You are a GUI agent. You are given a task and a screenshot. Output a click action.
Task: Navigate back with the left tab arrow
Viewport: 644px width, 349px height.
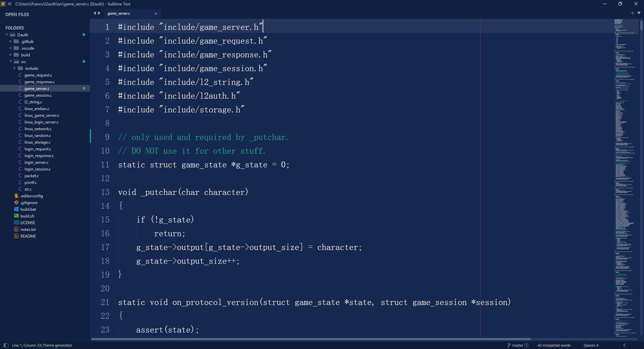[95, 13]
